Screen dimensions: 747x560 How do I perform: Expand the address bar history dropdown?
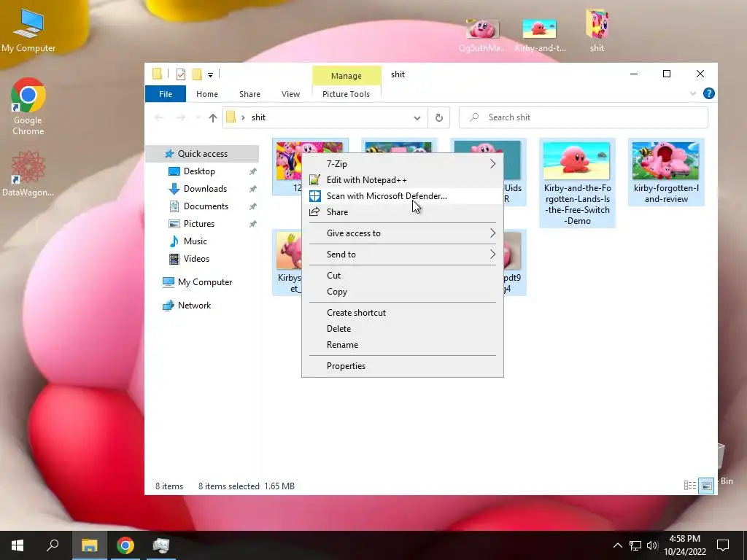click(x=417, y=117)
